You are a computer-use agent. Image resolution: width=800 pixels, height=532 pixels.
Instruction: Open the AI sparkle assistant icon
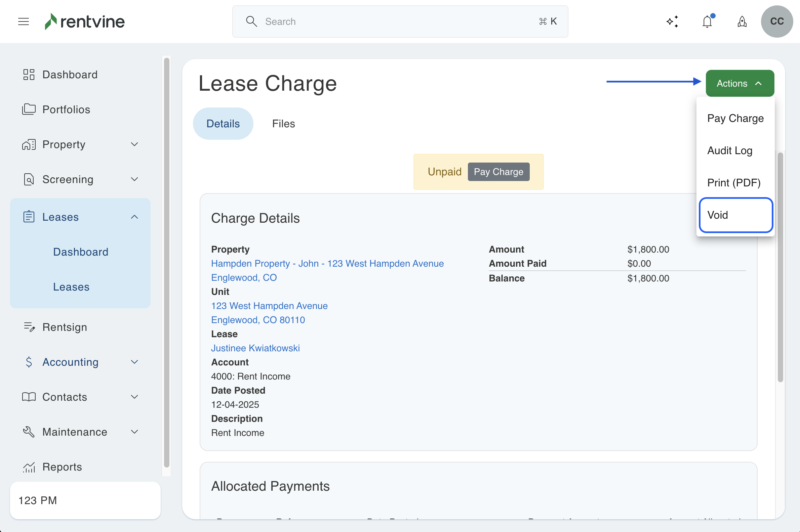(x=672, y=22)
